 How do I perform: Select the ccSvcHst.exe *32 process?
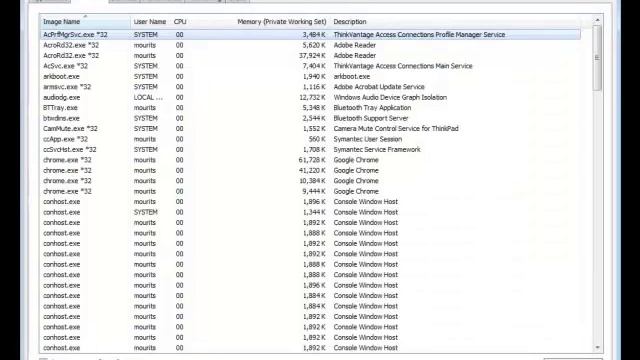[311, 149]
